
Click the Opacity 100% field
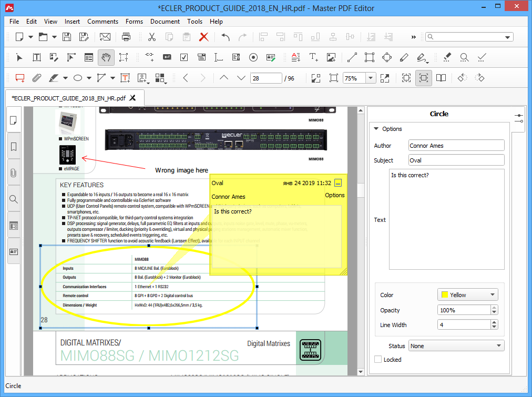point(464,310)
